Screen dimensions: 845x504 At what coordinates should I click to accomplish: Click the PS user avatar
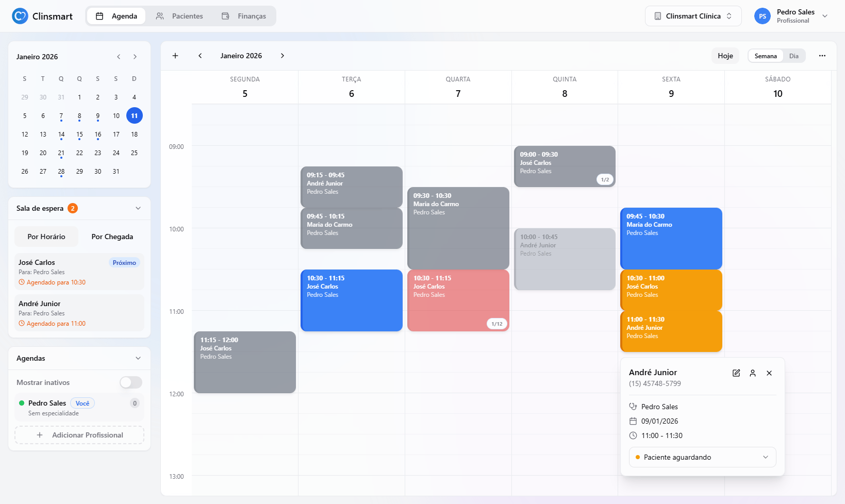tap(763, 16)
